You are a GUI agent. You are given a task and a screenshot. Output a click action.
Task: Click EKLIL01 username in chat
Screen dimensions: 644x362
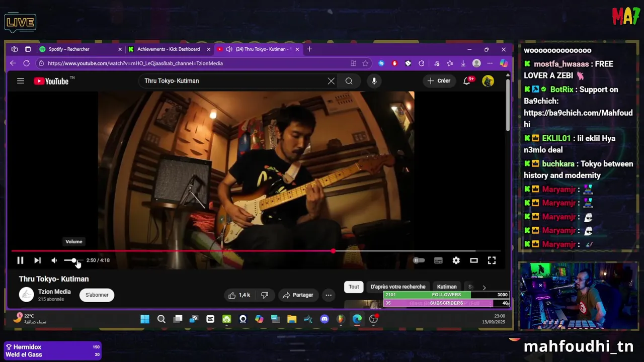556,138
